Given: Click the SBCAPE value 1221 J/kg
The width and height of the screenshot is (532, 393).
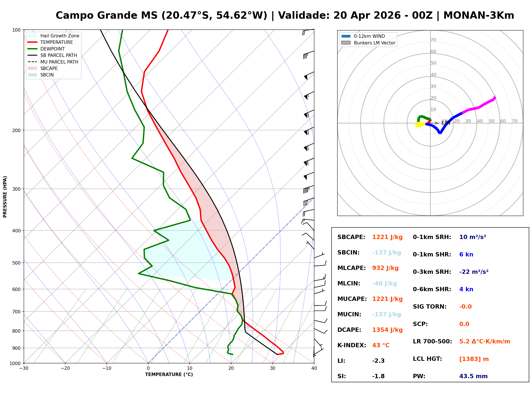Looking at the screenshot, I should point(387,237).
